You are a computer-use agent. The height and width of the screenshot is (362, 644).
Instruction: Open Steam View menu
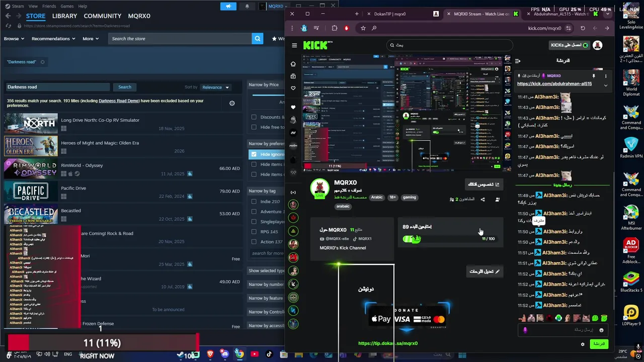click(x=33, y=6)
